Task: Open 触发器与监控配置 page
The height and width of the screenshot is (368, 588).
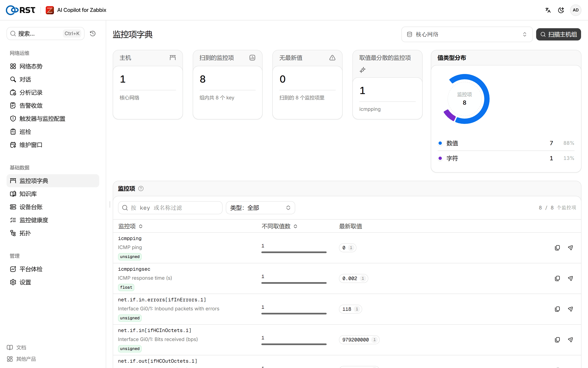Action: click(53, 119)
